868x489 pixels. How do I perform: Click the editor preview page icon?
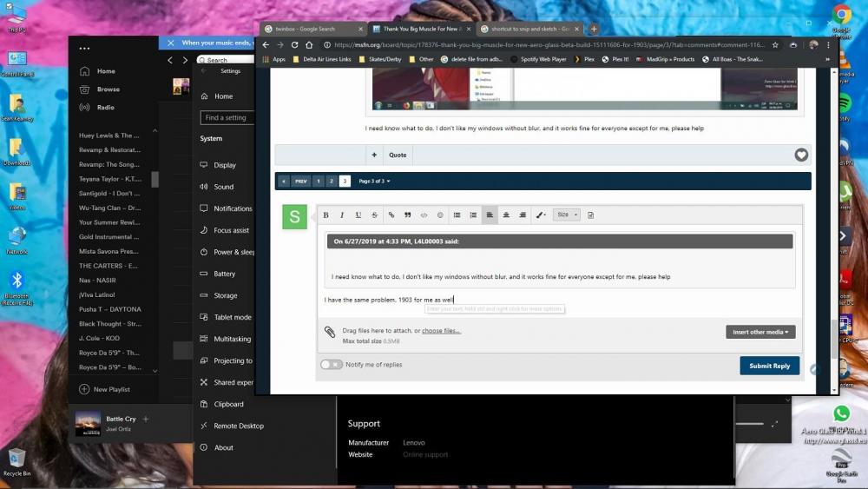coord(590,215)
